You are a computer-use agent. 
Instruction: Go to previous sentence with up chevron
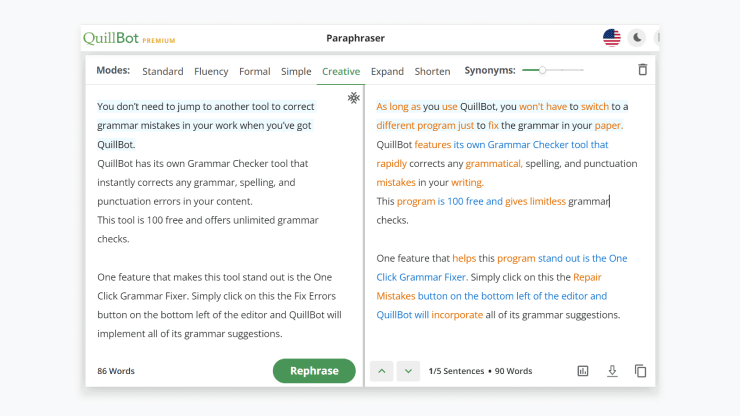(382, 371)
